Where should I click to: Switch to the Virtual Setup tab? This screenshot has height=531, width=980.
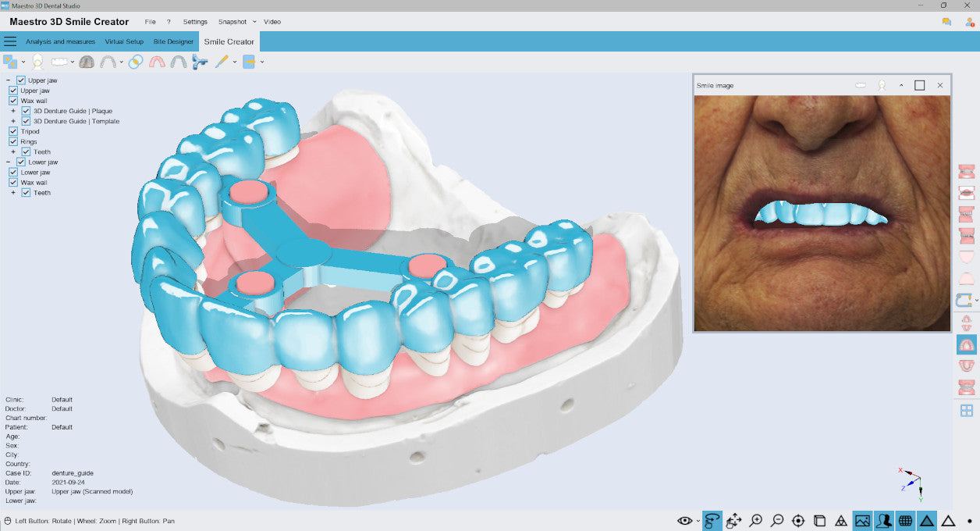pos(124,41)
